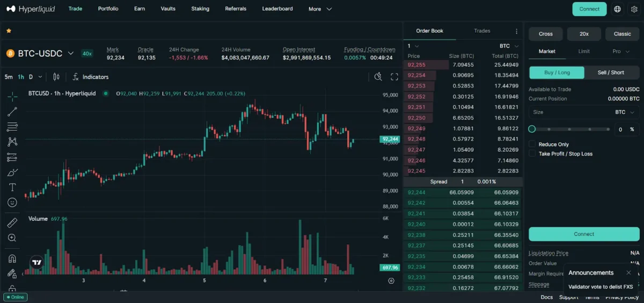The width and height of the screenshot is (644, 303).
Task: Click the size percentage input field
Action: click(x=626, y=129)
